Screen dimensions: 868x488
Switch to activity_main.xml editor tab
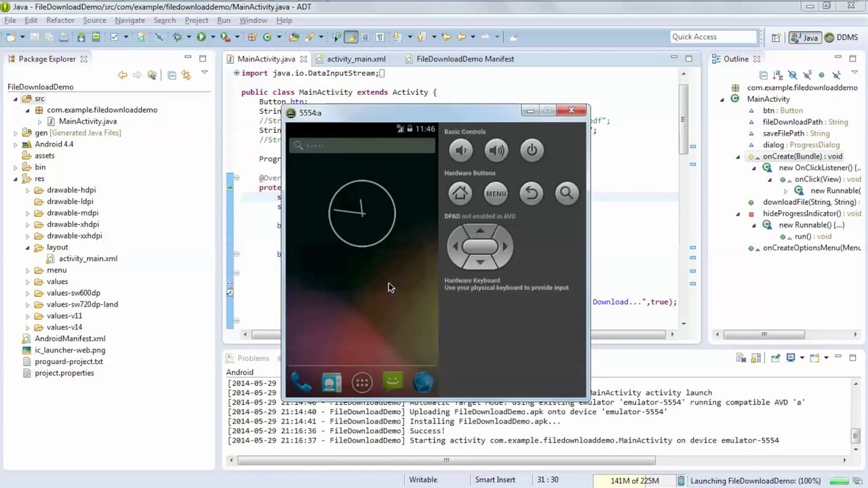(x=350, y=59)
